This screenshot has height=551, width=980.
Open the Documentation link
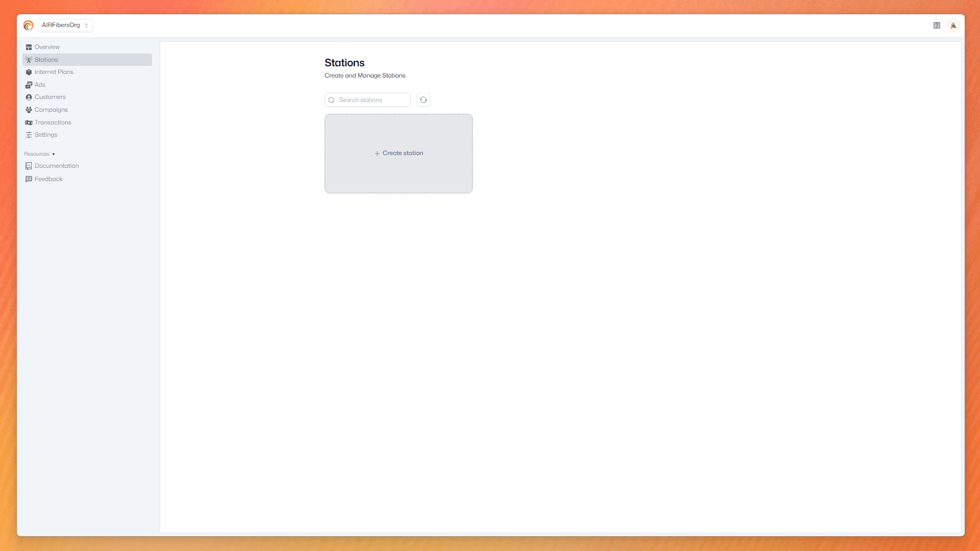[x=57, y=166]
